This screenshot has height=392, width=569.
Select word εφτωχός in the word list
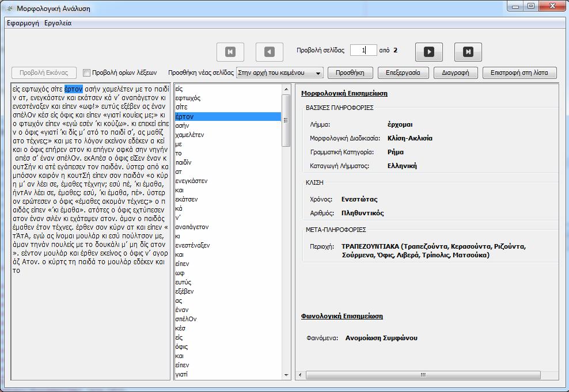coord(188,98)
